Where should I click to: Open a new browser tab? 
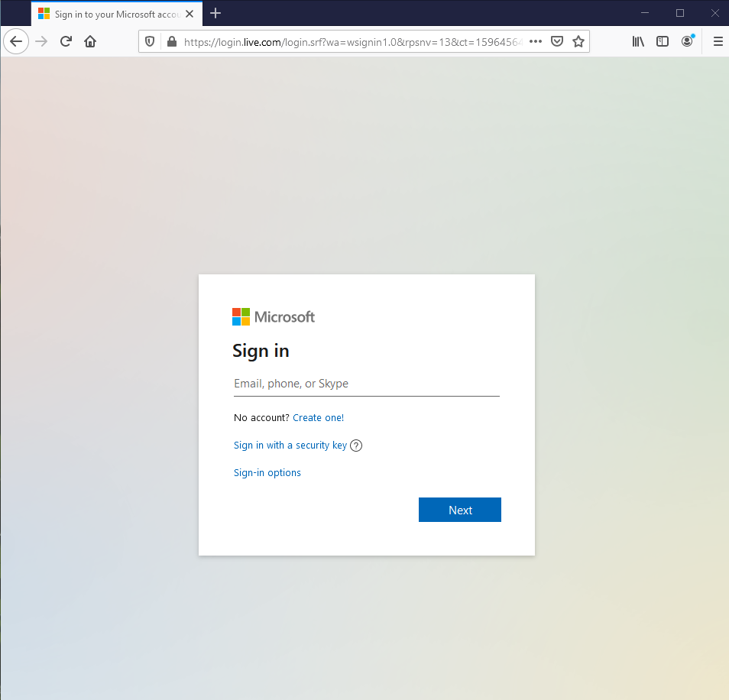215,13
